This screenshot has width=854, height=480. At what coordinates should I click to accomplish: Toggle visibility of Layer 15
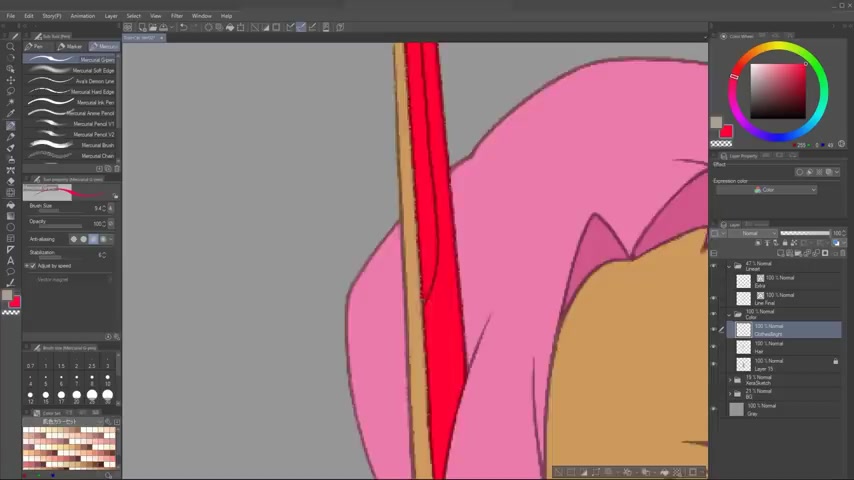point(713,364)
